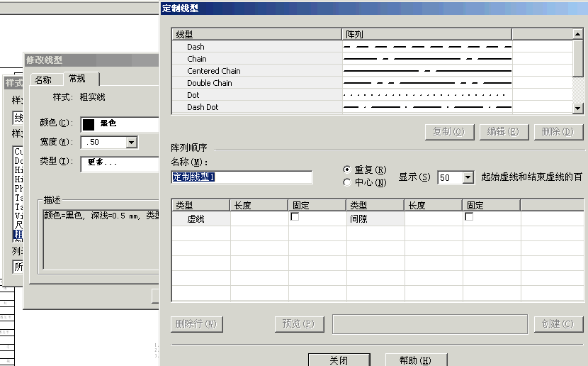Viewport: 588px width, 366px height.
Task: Click the 帮助(H) button
Action: 416,360
